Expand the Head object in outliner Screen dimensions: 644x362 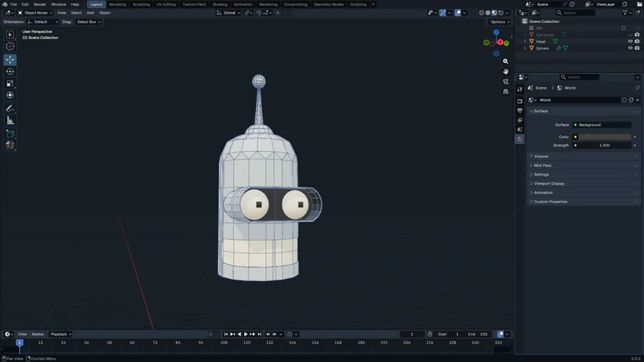pyautogui.click(x=525, y=41)
